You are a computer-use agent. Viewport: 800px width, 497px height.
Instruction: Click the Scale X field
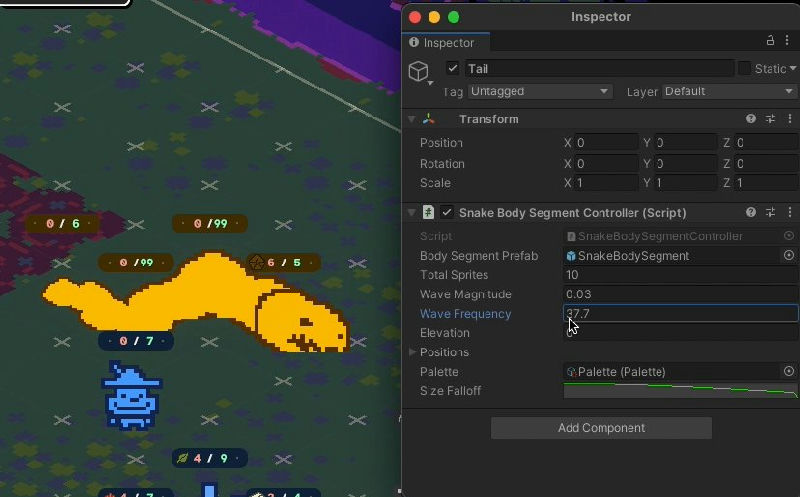point(606,183)
